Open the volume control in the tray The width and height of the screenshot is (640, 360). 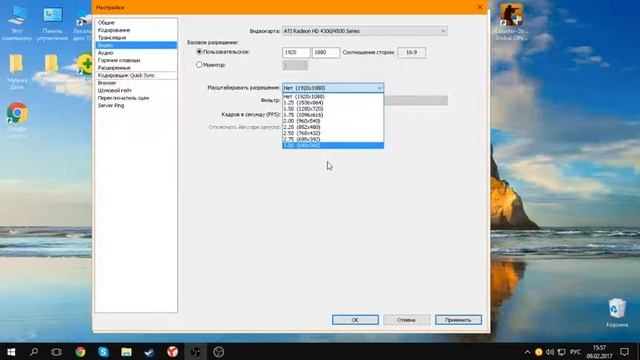pyautogui.click(x=550, y=352)
